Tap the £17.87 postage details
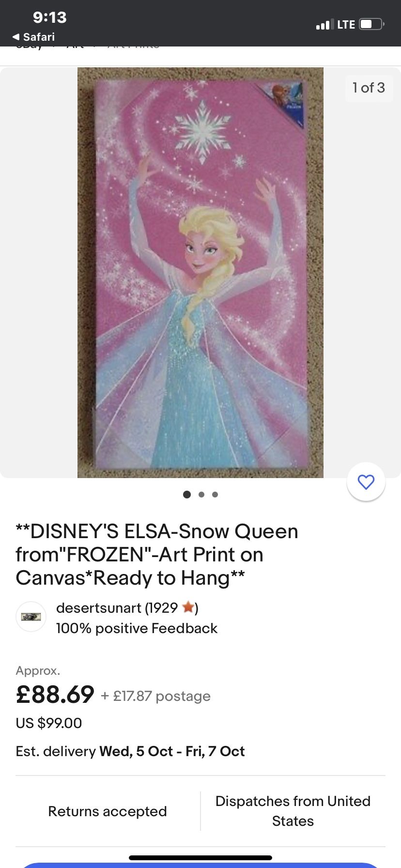The image size is (401, 868). 155,696
